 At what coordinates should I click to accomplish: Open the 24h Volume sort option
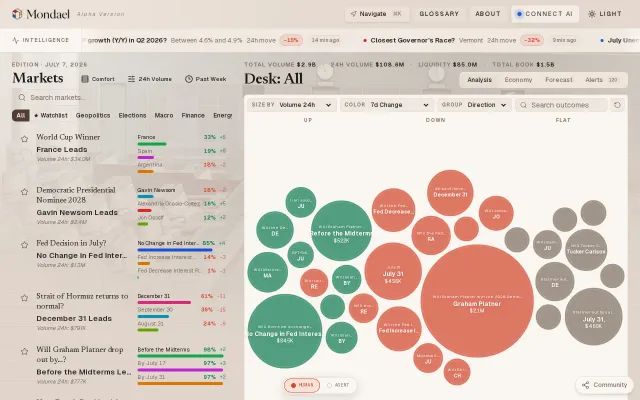150,79
